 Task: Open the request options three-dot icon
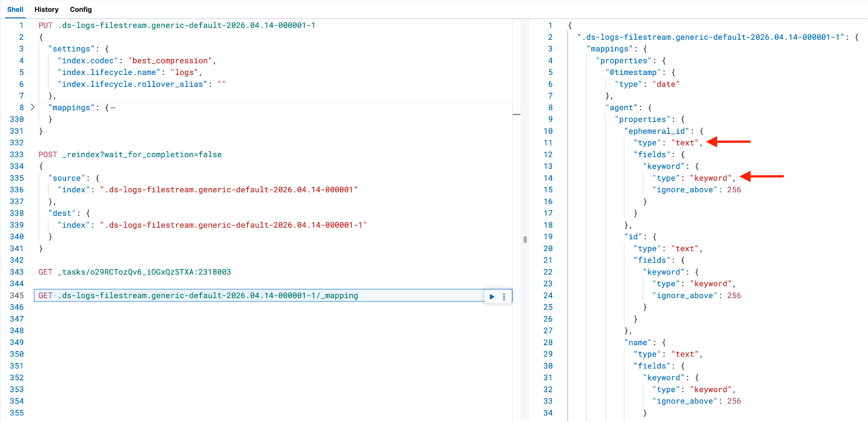click(504, 296)
